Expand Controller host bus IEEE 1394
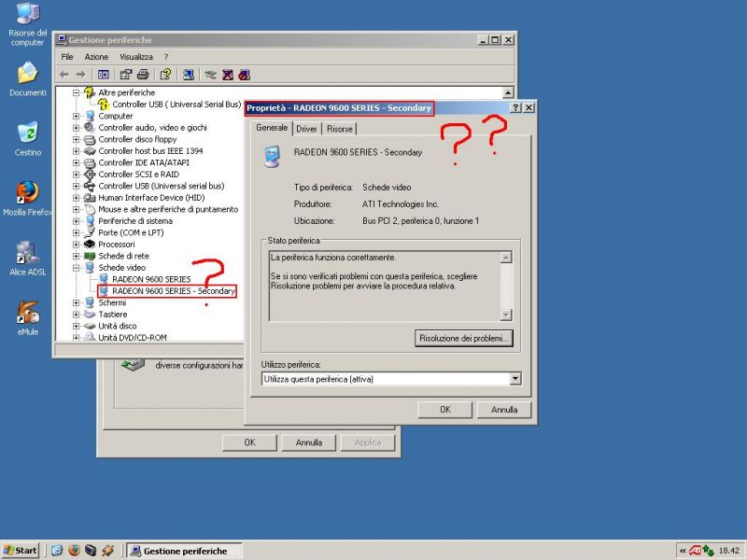This screenshot has width=747, height=560. [77, 151]
